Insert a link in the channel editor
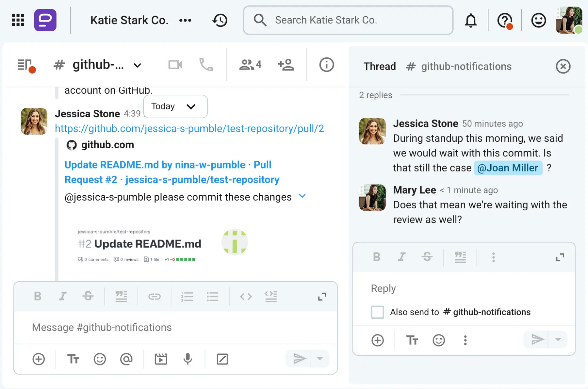This screenshot has width=588, height=389. (x=154, y=297)
